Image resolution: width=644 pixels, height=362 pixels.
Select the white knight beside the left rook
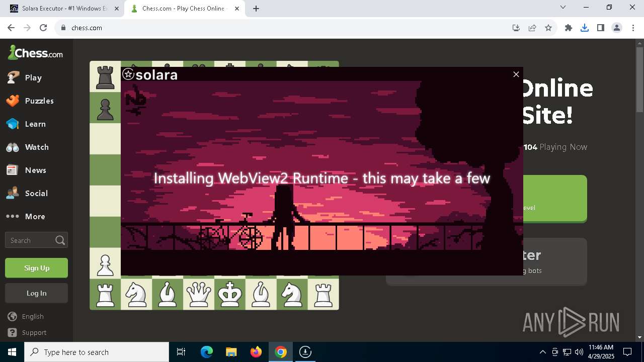coord(136,295)
